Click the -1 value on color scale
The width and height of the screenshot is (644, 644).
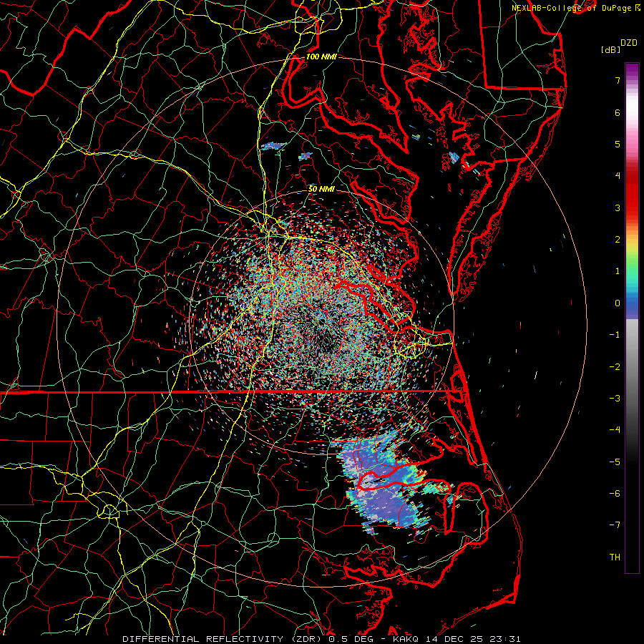pyautogui.click(x=615, y=335)
